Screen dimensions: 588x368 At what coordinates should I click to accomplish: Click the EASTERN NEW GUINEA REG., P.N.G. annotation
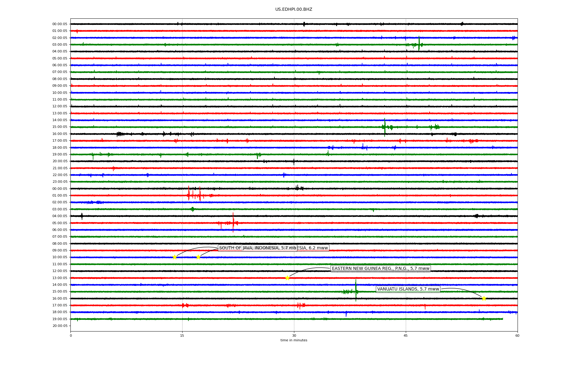(x=381, y=269)
